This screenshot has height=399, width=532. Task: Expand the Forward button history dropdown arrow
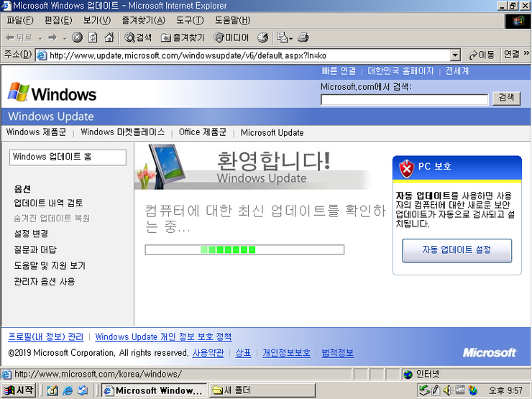pos(65,38)
